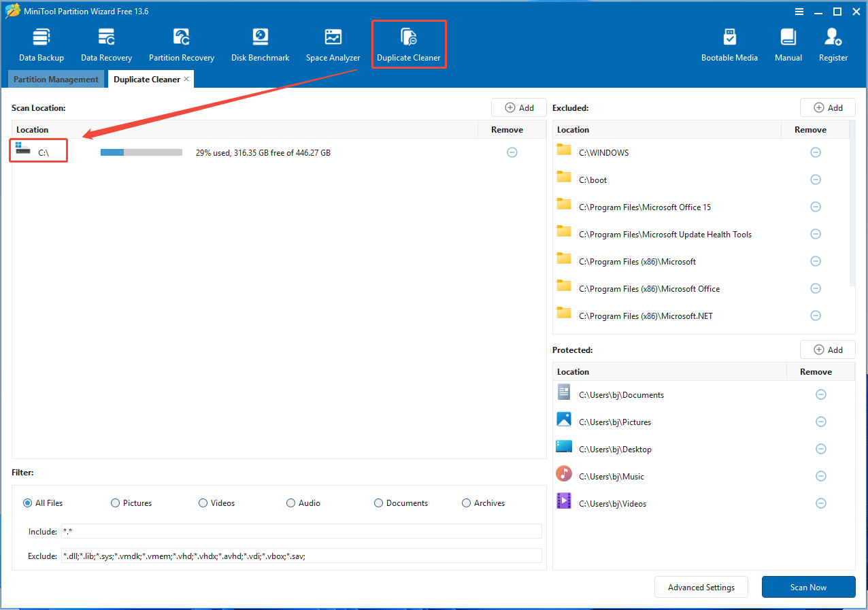Image resolution: width=868 pixels, height=610 pixels.
Task: Open the Manual
Action: point(788,42)
